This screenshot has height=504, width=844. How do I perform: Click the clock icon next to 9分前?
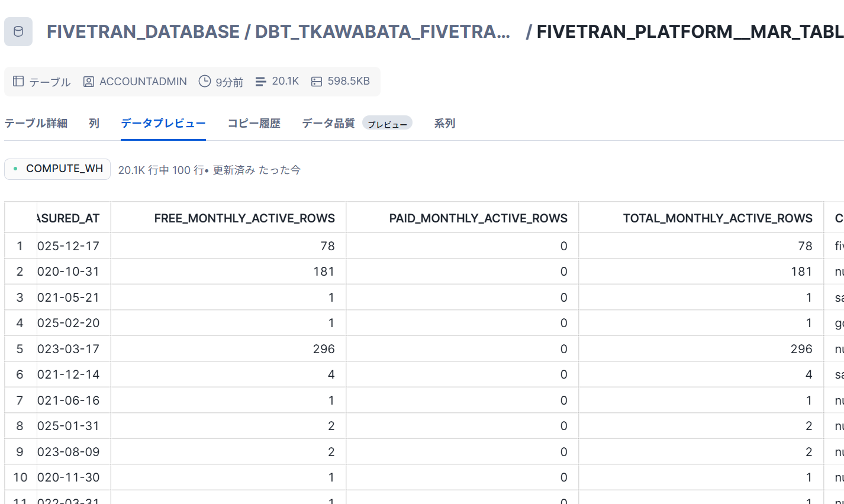(x=205, y=82)
